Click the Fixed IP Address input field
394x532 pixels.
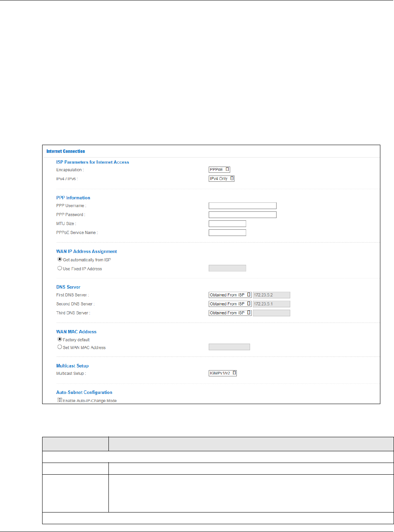[227, 268]
